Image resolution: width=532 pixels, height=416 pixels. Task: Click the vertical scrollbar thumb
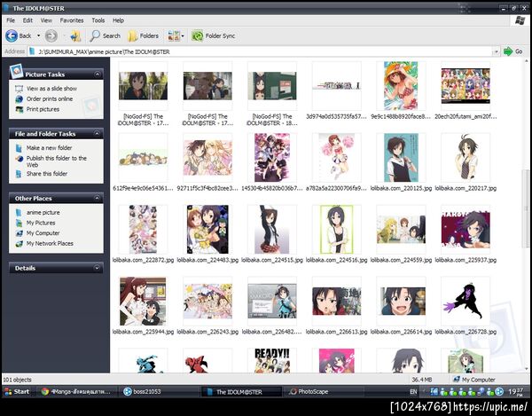click(x=527, y=208)
